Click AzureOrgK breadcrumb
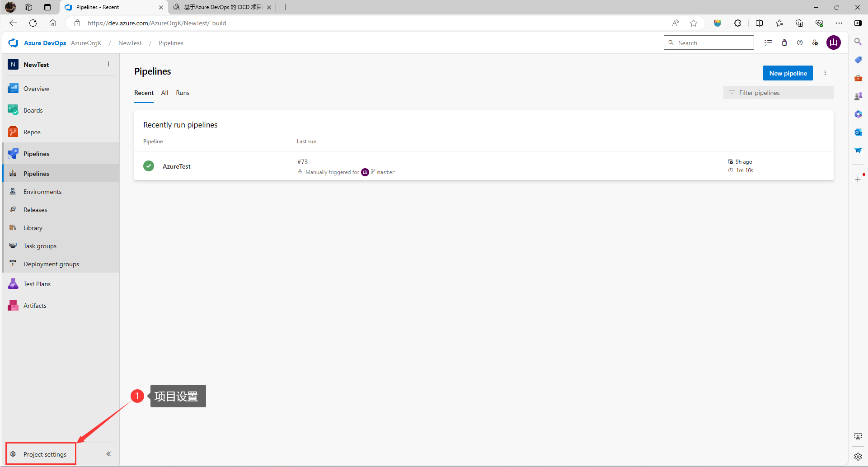 (x=86, y=43)
